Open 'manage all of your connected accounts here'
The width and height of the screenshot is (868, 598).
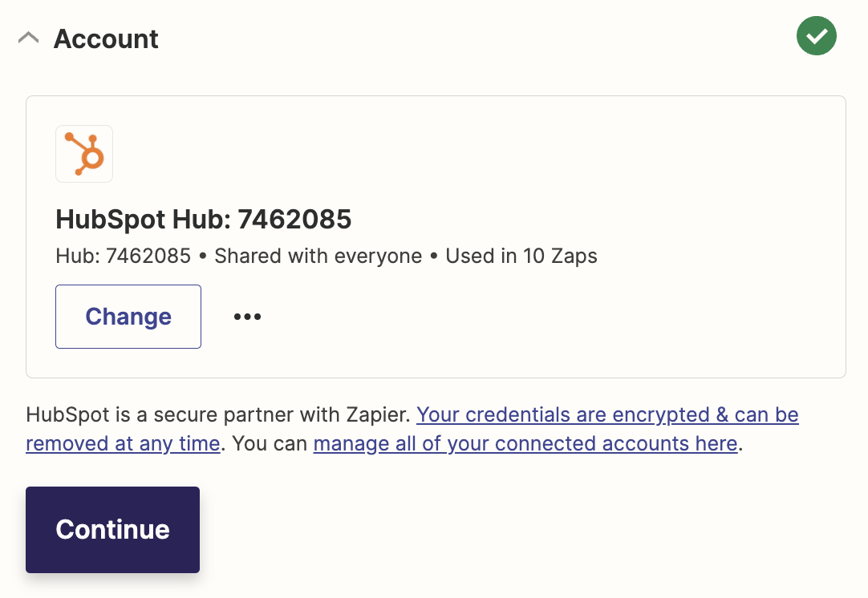[x=525, y=443]
